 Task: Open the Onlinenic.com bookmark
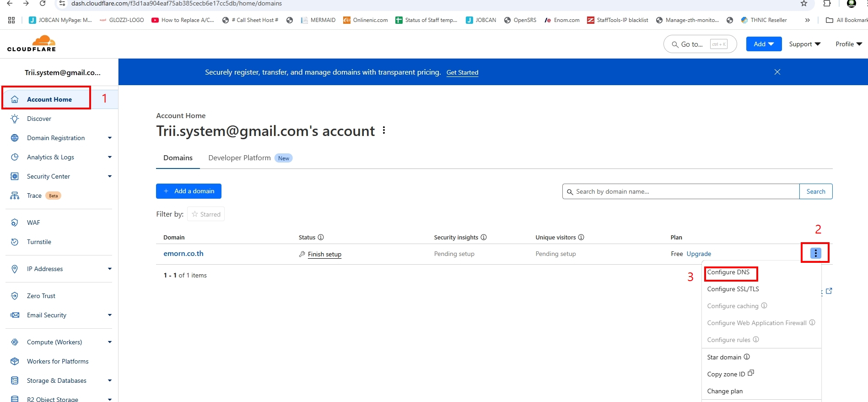tap(365, 20)
